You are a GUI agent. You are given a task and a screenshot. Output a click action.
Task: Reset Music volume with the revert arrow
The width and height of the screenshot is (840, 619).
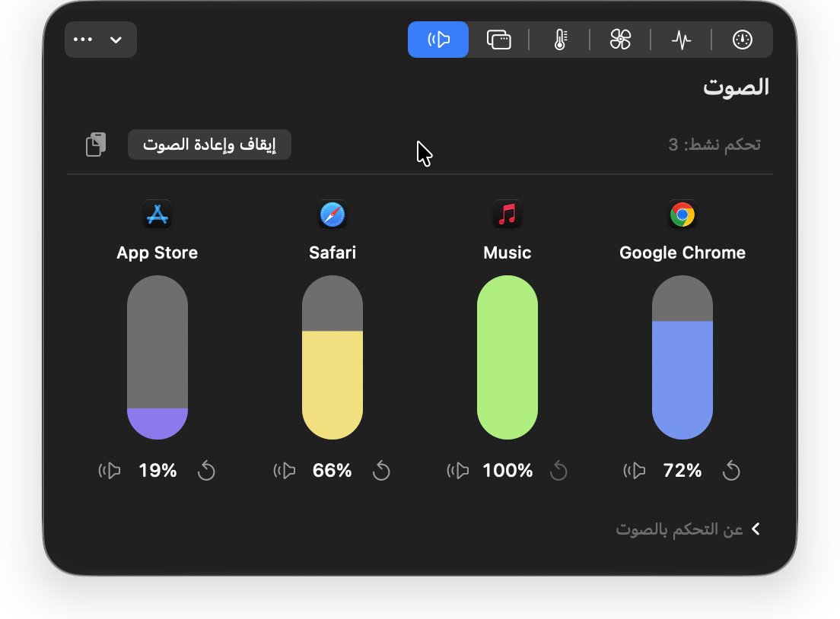pos(558,471)
